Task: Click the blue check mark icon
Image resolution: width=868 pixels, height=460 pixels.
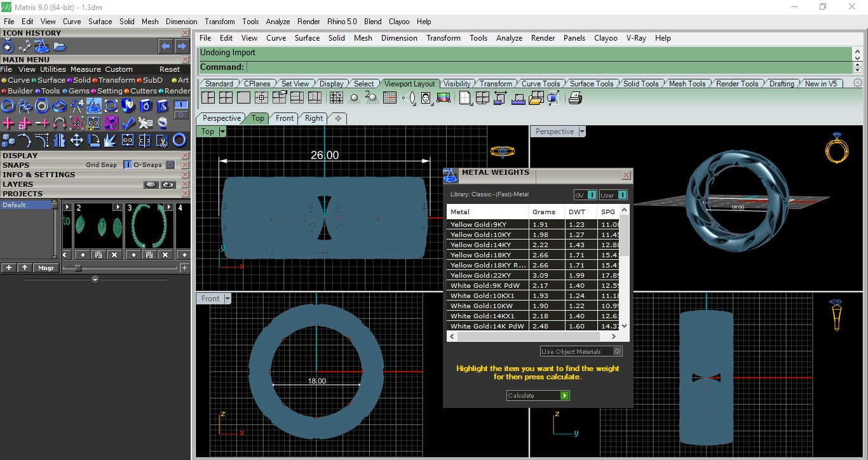Action: 128,123
